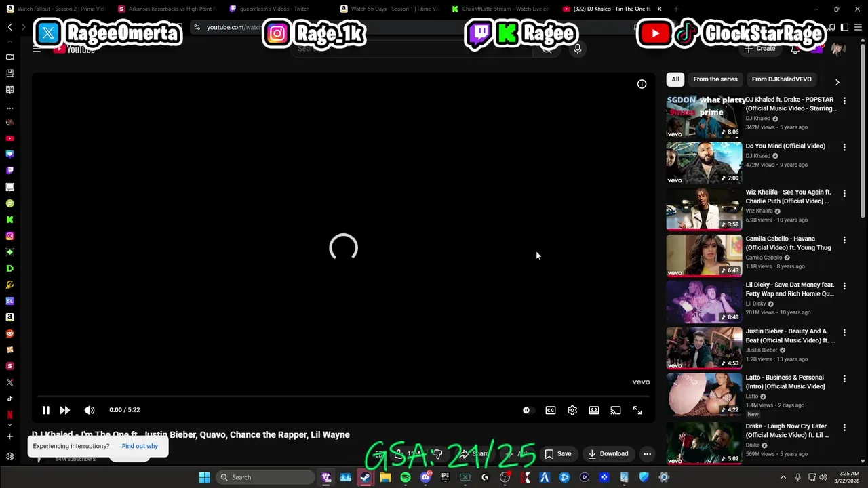Click the Find out why link

pyautogui.click(x=140, y=446)
